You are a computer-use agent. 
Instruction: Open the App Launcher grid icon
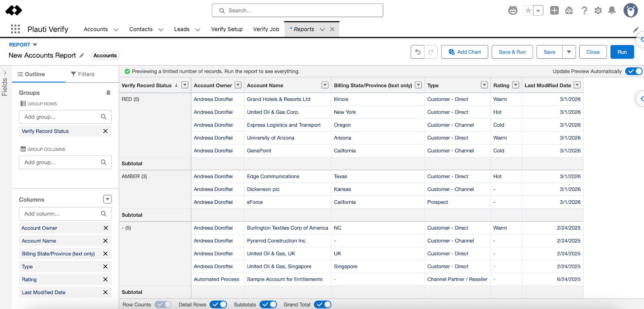(15, 29)
